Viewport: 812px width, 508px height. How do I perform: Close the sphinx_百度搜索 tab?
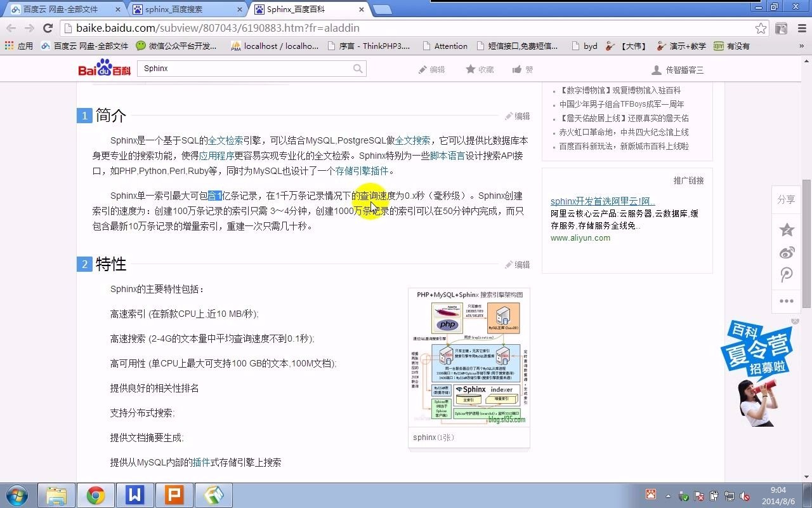(239, 10)
